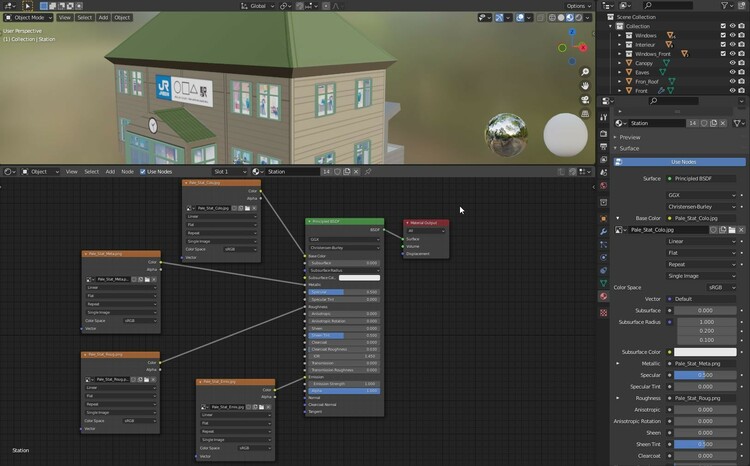Open the Material properties tab icon
This screenshot has height=466, width=750.
click(x=603, y=296)
